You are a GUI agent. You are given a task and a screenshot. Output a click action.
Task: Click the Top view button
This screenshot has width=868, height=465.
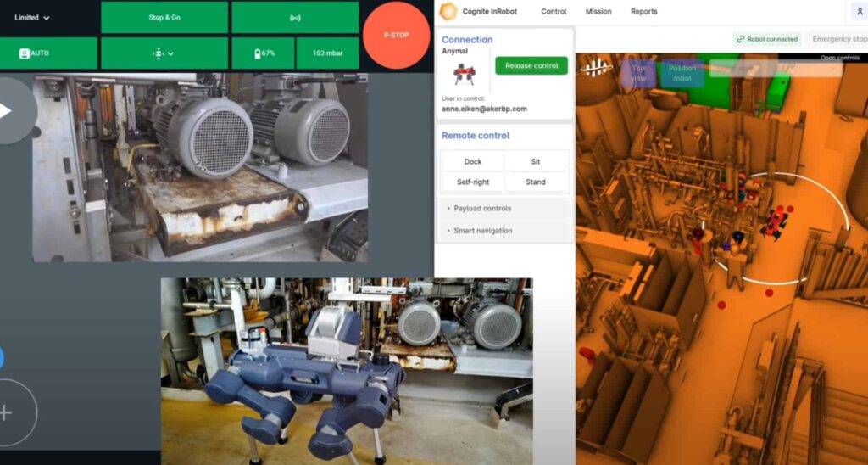click(x=638, y=73)
